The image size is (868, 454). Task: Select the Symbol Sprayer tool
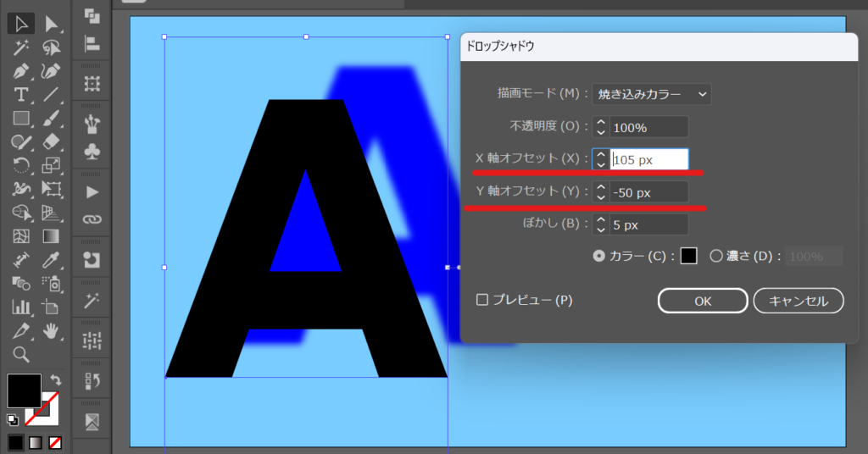point(51,284)
